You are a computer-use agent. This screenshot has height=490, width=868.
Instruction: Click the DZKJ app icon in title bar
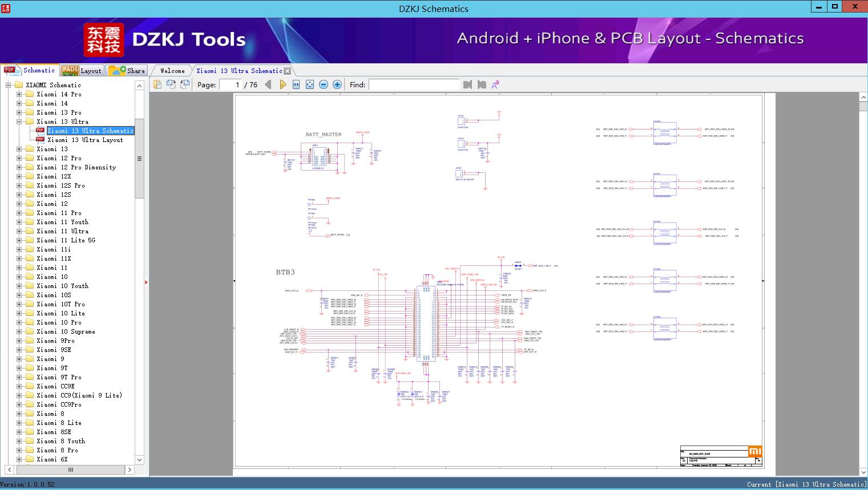[x=6, y=8]
